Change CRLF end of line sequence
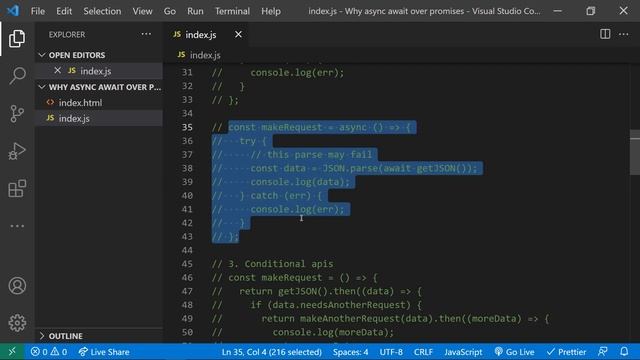Image resolution: width=640 pixels, height=360 pixels. pos(423,351)
